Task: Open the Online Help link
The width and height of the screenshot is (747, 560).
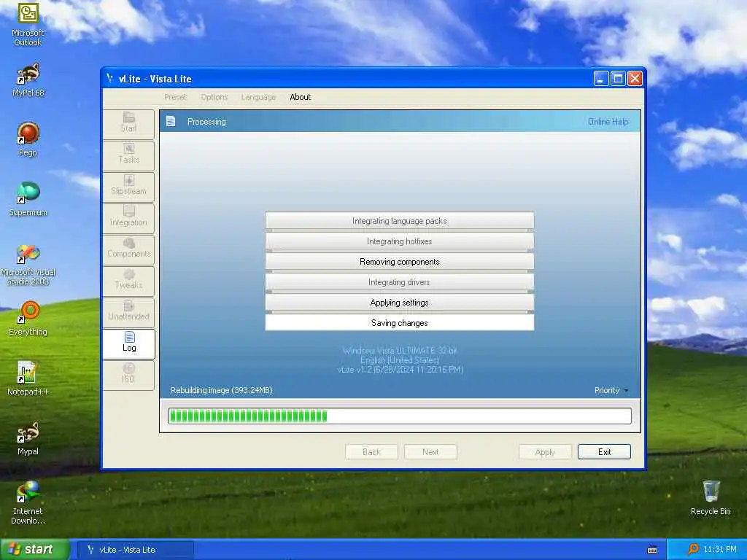Action: (608, 122)
